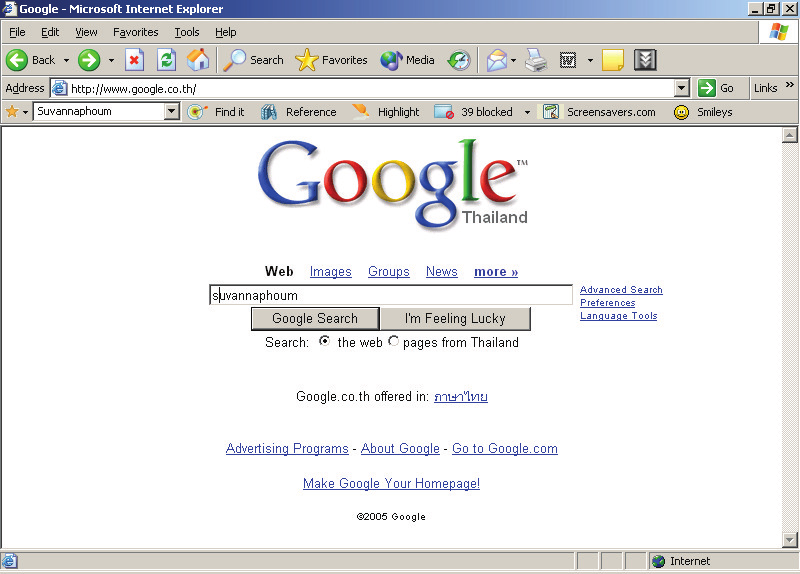This screenshot has height=574, width=800.
Task: Click the page scrollbar up arrow
Action: click(789, 135)
